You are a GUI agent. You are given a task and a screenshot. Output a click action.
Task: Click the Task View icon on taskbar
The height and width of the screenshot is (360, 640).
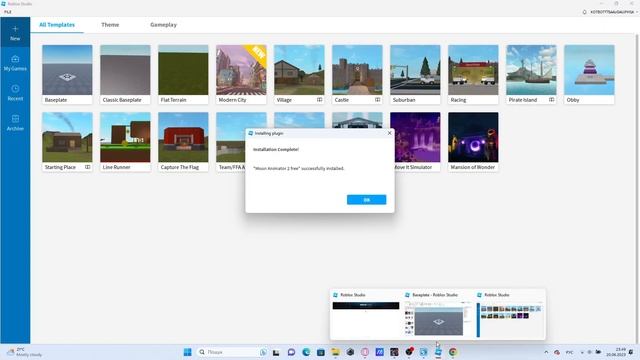[x=276, y=352]
